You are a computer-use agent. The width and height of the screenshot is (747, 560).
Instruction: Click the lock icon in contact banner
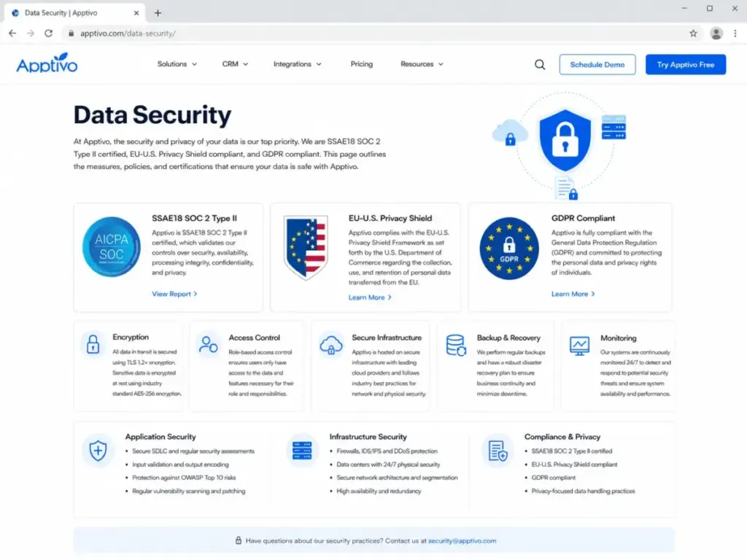[x=239, y=540]
